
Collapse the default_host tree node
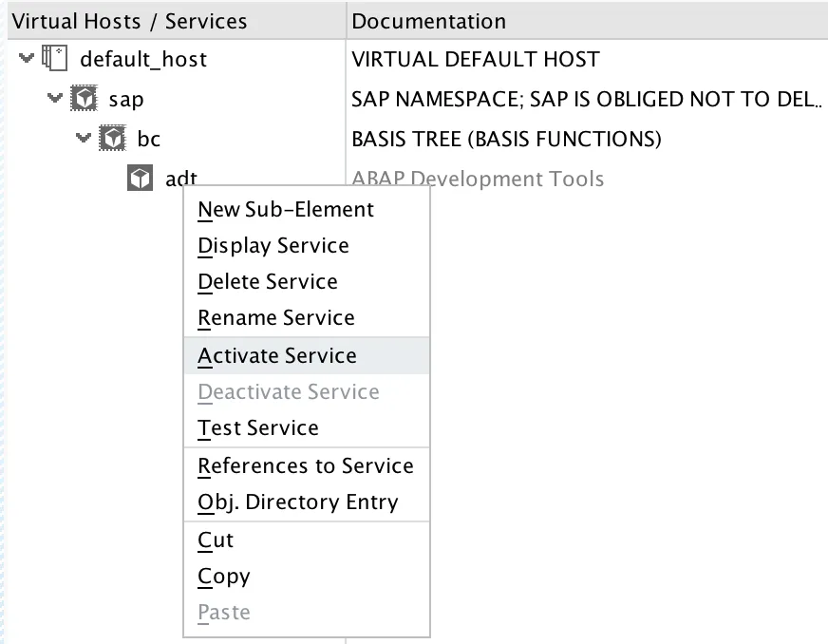(26, 59)
